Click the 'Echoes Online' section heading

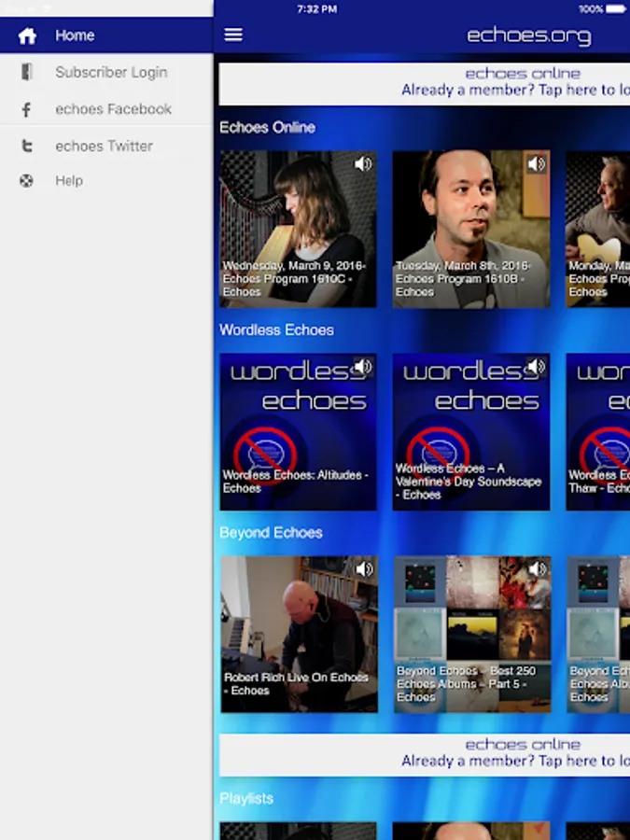(267, 128)
